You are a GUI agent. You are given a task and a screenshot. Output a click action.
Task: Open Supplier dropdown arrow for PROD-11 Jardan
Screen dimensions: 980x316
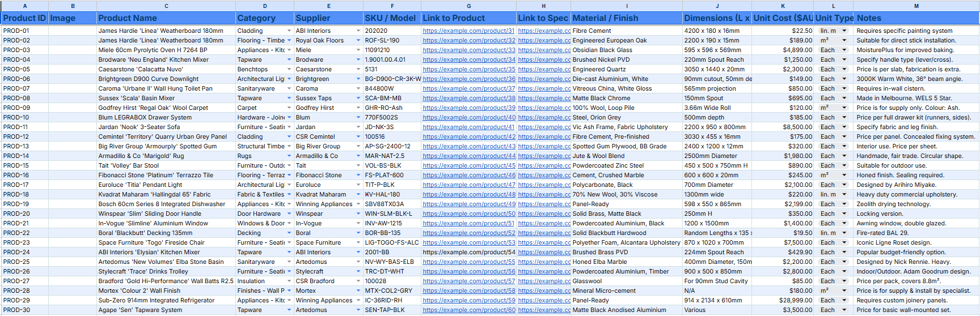(x=358, y=127)
